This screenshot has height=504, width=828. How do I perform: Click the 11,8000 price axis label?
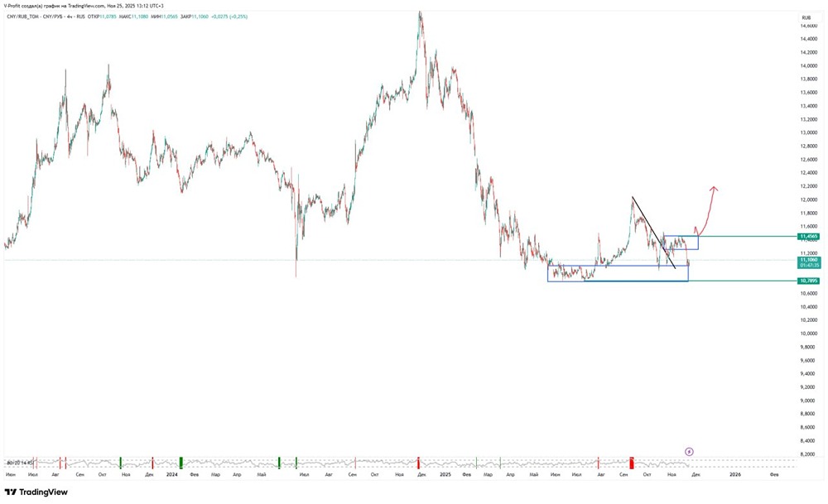(810, 214)
